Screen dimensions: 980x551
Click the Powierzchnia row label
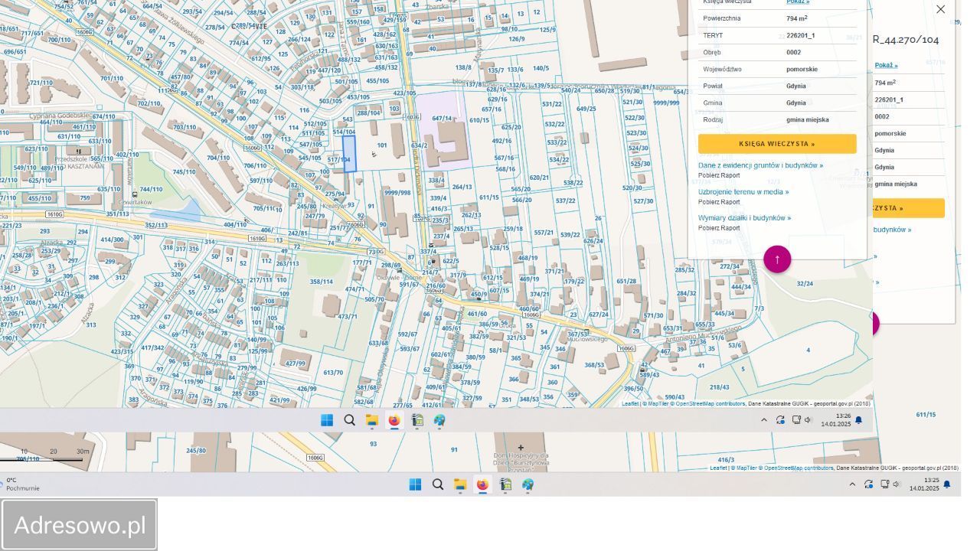click(x=722, y=18)
